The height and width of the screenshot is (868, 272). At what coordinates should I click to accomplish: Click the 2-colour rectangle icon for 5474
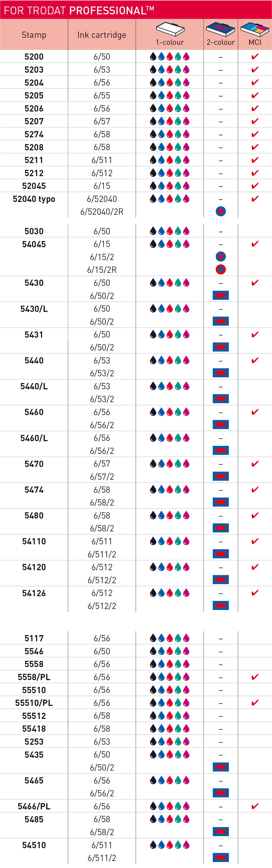(x=221, y=502)
